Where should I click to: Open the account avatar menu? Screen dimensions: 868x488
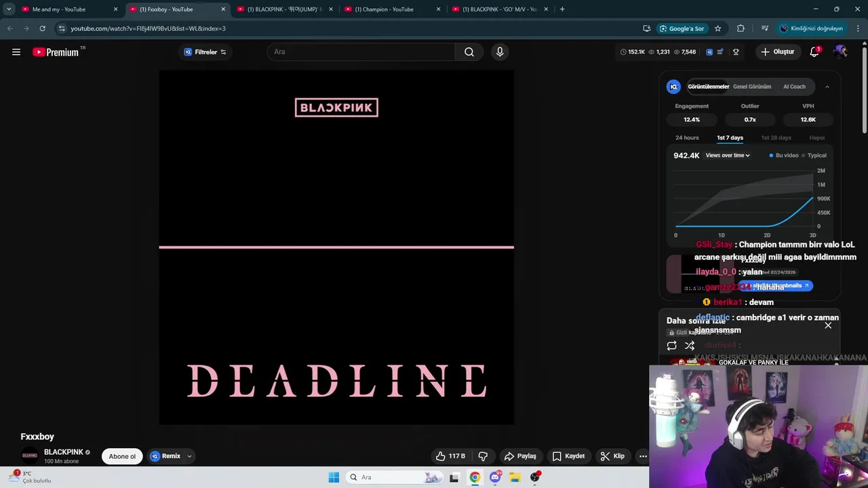tap(840, 52)
